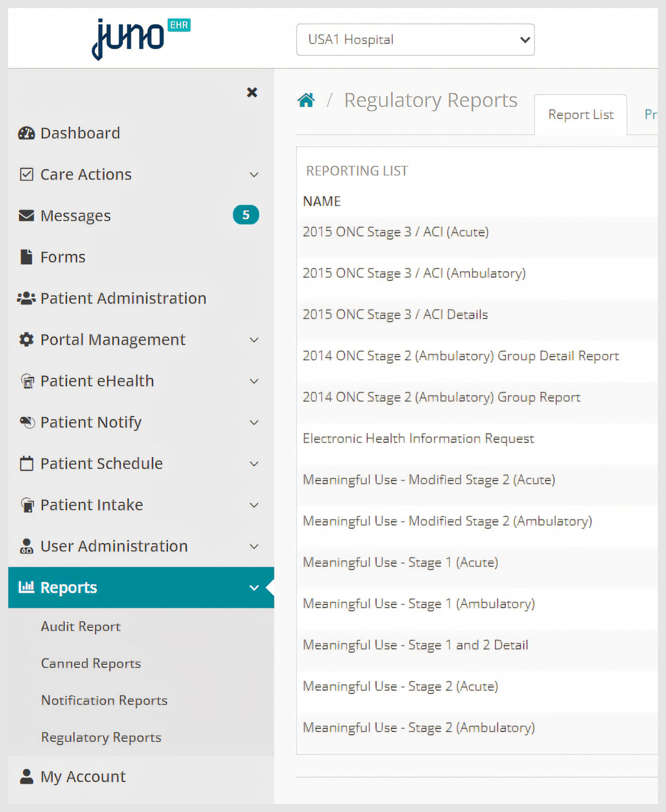Select the Reports bar chart icon
Viewport: 666px width, 812px height.
(x=26, y=587)
